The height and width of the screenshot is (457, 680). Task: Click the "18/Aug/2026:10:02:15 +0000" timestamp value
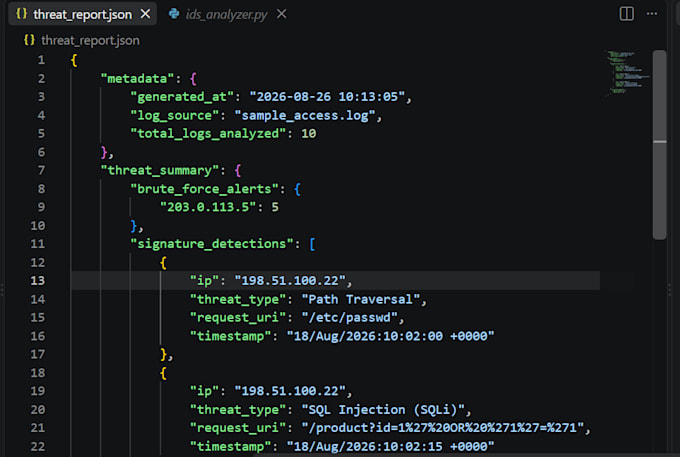(390, 446)
